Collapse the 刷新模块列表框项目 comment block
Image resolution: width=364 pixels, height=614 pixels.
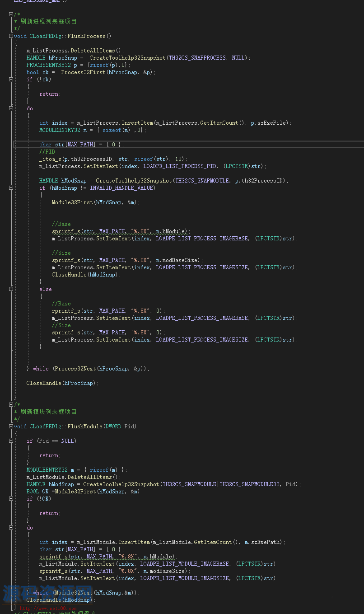[x=11, y=405]
